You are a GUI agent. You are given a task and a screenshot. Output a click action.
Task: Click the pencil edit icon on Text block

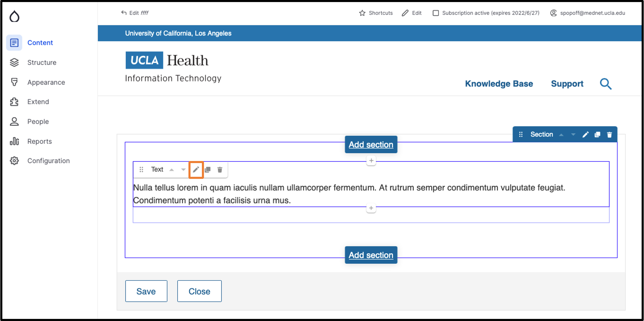(x=196, y=170)
